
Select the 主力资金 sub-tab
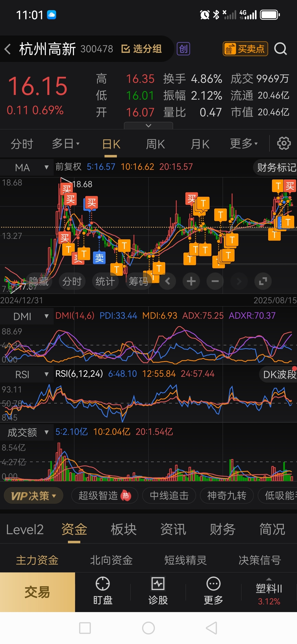click(x=37, y=560)
